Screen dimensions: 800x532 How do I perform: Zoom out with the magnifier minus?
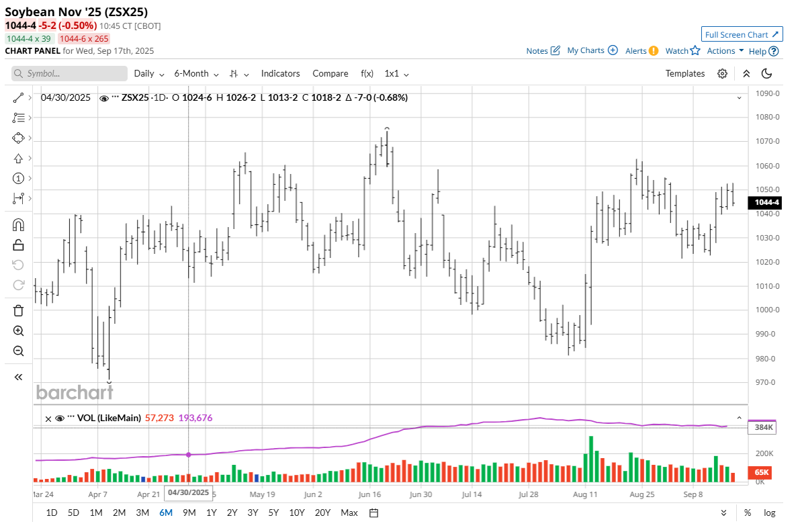click(18, 351)
